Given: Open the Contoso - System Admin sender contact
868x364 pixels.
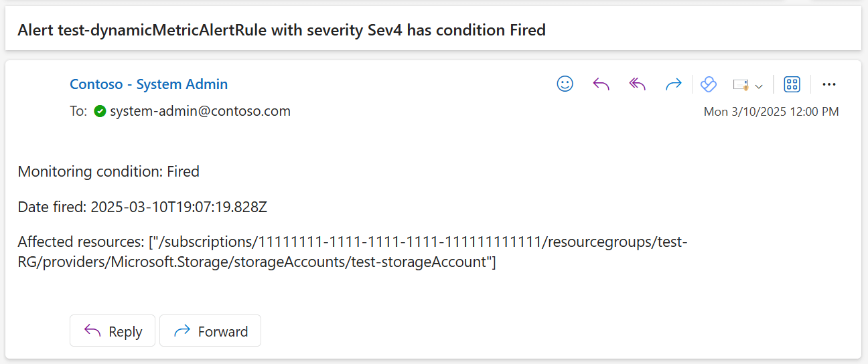Looking at the screenshot, I should (x=149, y=84).
